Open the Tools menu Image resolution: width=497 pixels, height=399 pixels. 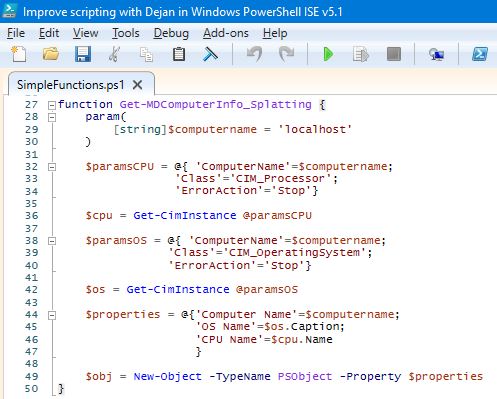(126, 33)
